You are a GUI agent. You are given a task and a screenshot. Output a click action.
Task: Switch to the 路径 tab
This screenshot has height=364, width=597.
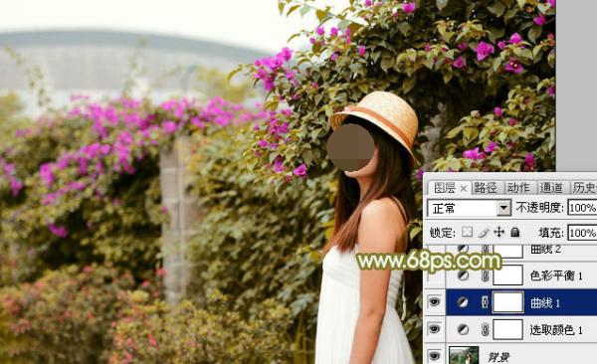pyautogui.click(x=486, y=188)
